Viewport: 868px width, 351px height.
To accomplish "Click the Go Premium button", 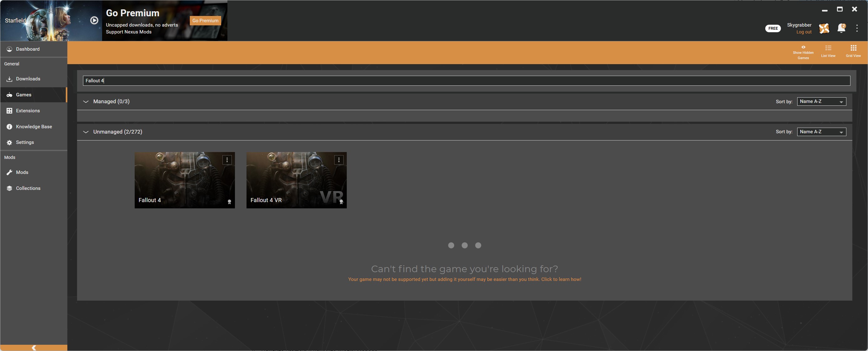I will click(x=205, y=21).
